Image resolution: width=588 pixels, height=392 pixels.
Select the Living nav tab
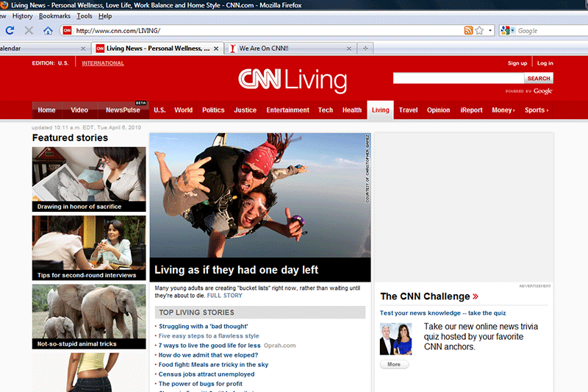coord(380,110)
